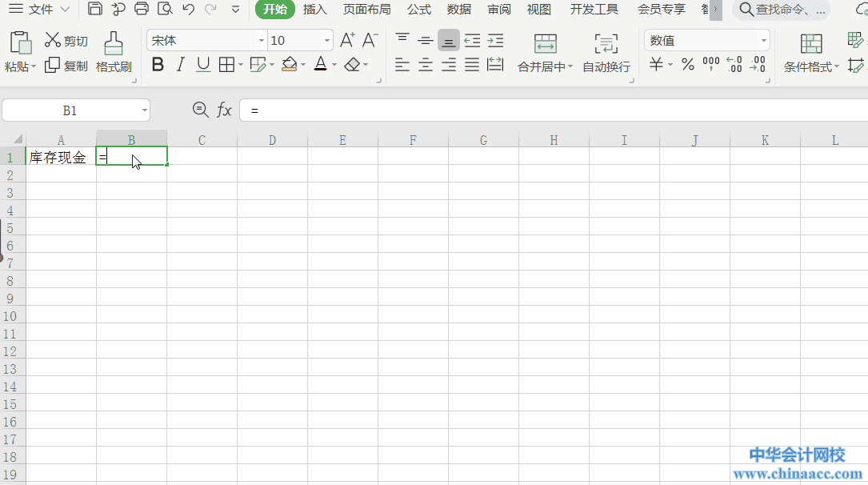Click the eraser clear icon
Screen dimensions: 868x485
click(352, 65)
